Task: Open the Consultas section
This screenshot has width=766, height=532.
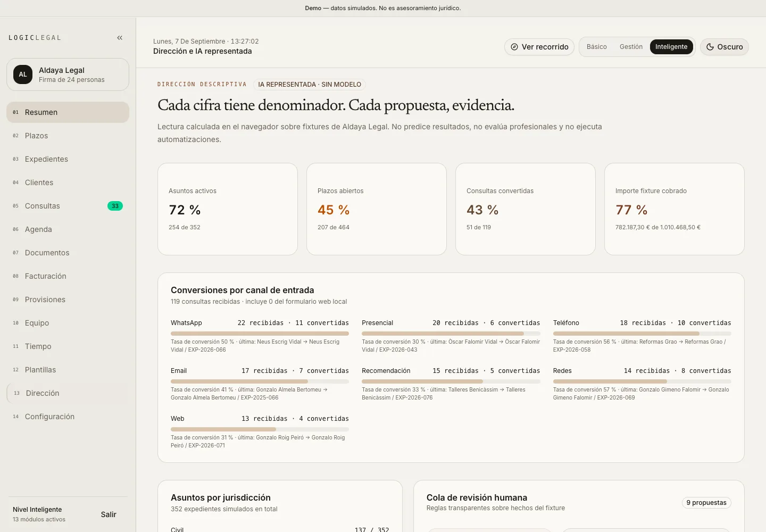Action: click(x=68, y=206)
